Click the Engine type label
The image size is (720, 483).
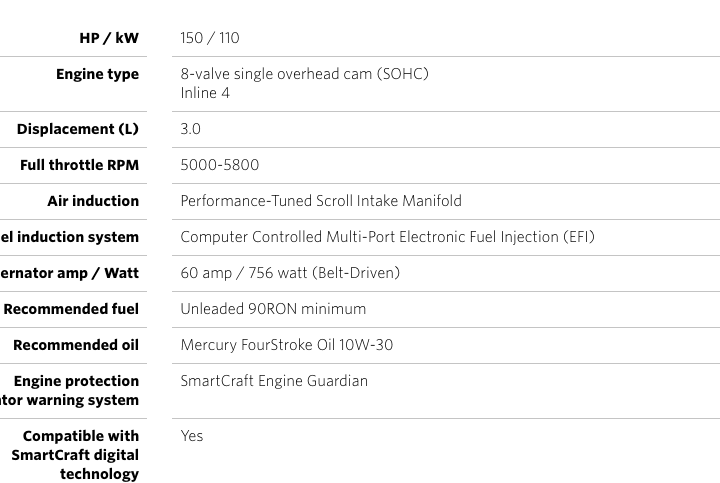click(x=97, y=74)
